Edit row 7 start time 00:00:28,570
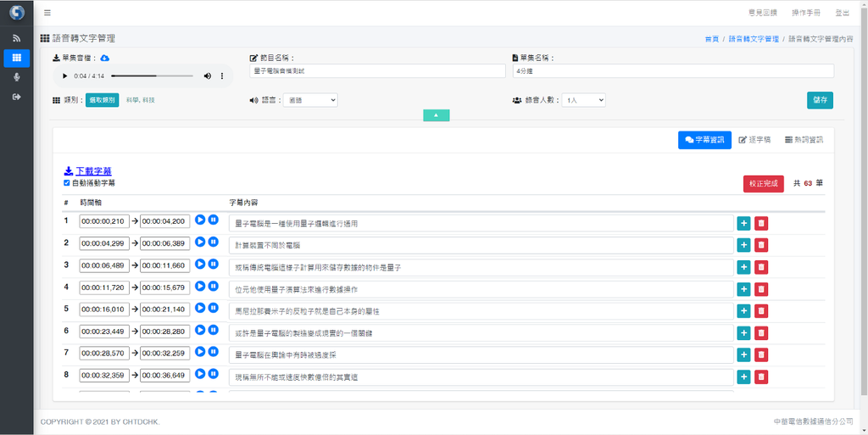Screen dimensions: 868x435 tap(104, 353)
